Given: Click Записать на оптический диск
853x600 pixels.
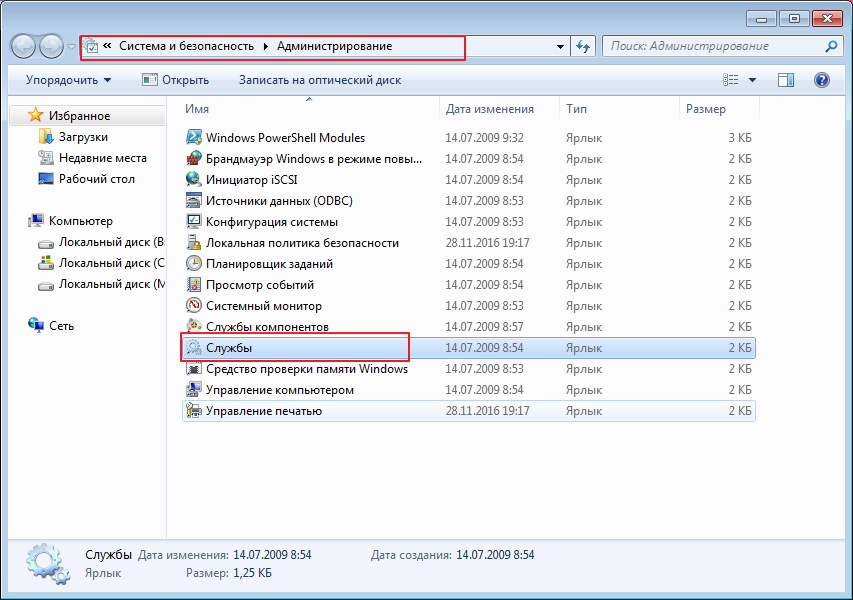Looking at the screenshot, I should (319, 80).
